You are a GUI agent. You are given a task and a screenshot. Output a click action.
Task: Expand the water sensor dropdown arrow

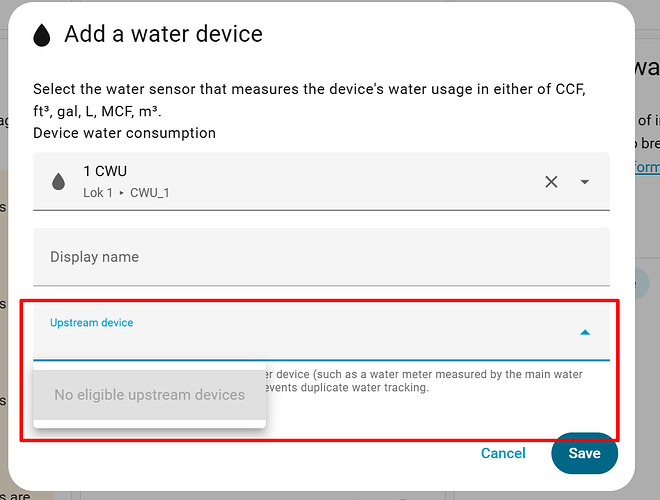click(585, 182)
